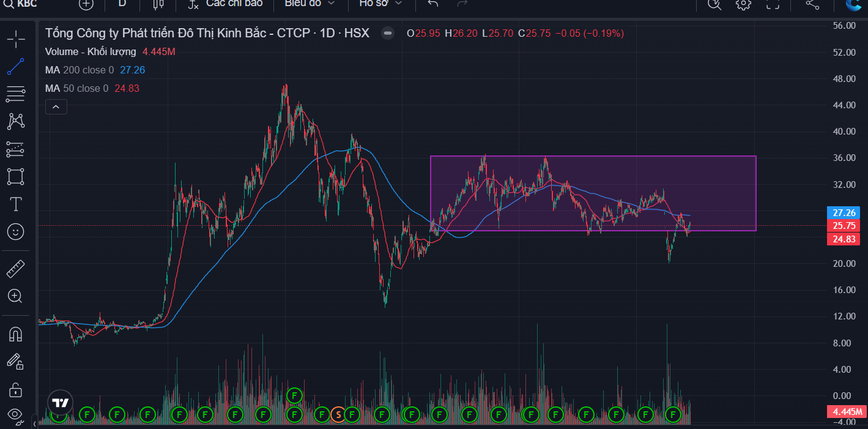
Task: Select the trend line drawing tool
Action: [x=16, y=66]
